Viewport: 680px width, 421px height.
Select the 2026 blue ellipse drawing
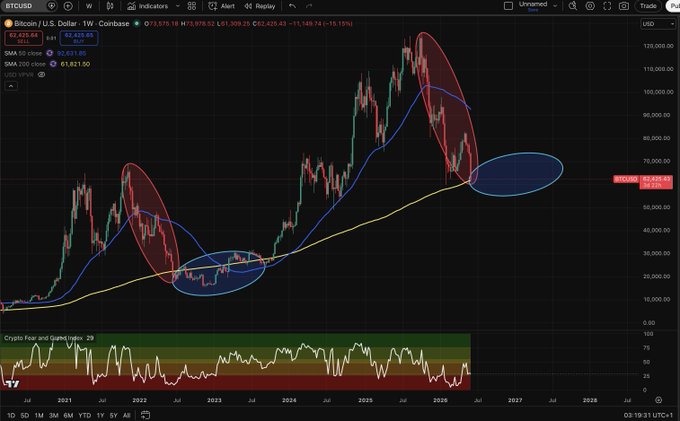coord(516,174)
